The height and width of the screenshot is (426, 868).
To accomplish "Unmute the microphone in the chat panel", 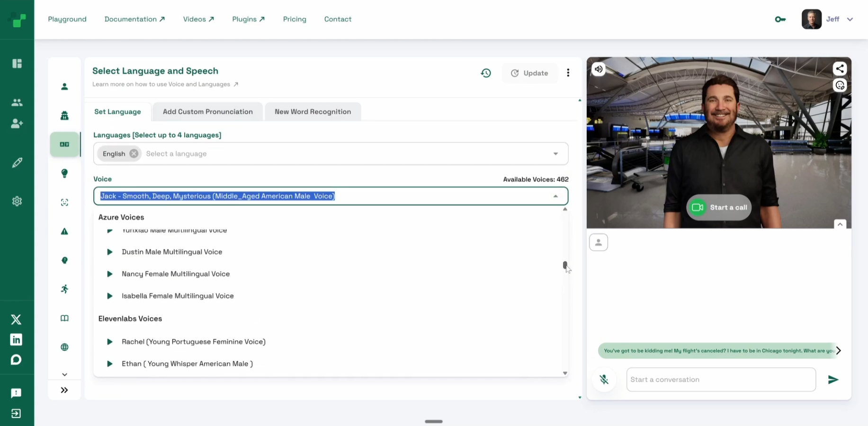I will pyautogui.click(x=604, y=380).
